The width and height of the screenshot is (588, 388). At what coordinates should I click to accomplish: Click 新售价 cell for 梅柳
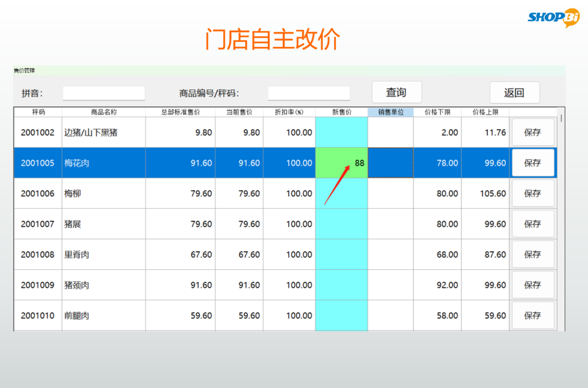[341, 193]
